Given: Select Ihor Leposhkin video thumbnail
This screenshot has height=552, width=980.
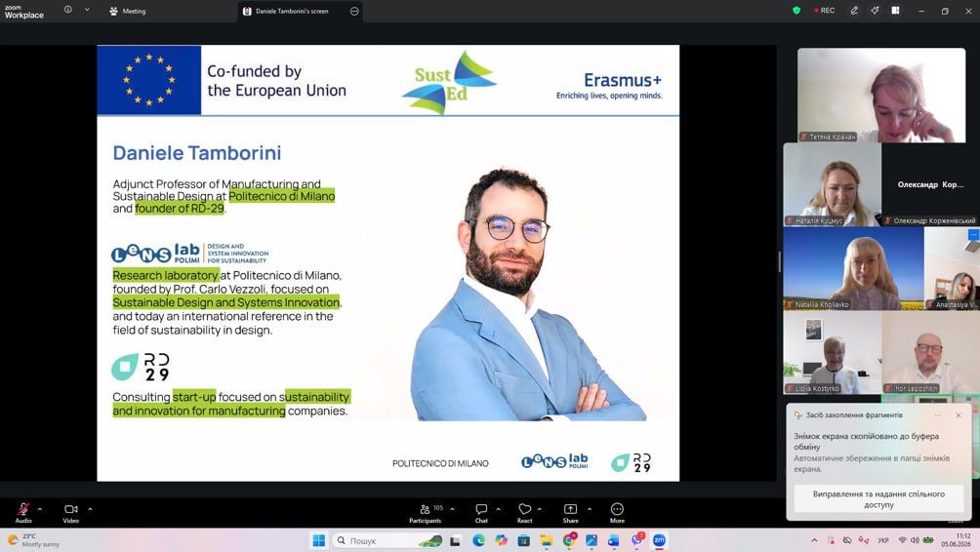Looking at the screenshot, I should pyautogui.click(x=930, y=353).
